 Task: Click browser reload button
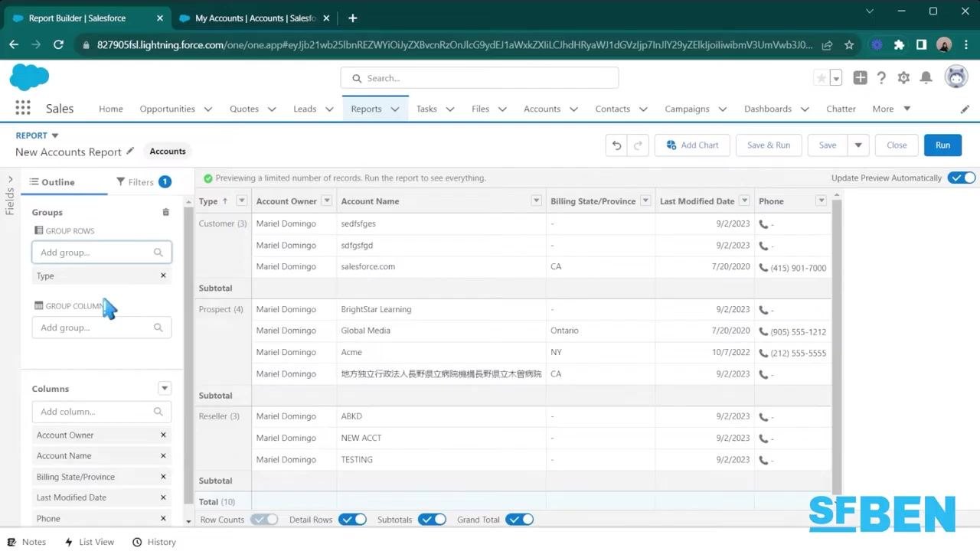tap(58, 45)
